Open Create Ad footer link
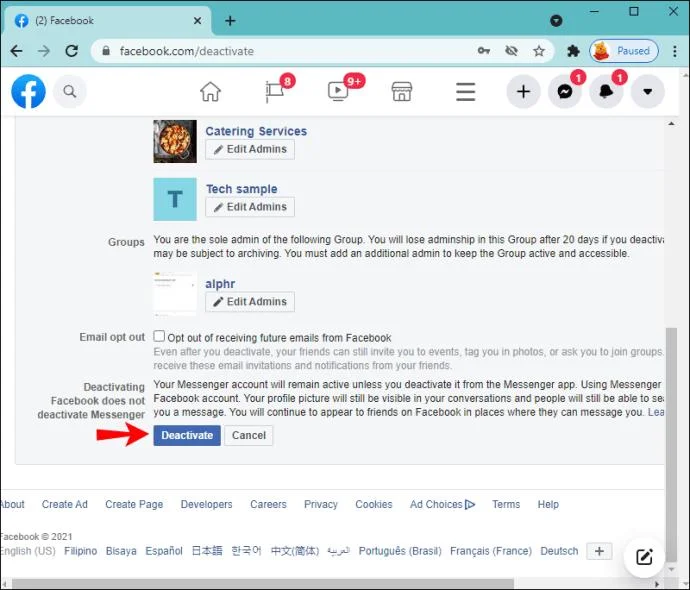Screen dimensions: 690x590 pos(65,504)
